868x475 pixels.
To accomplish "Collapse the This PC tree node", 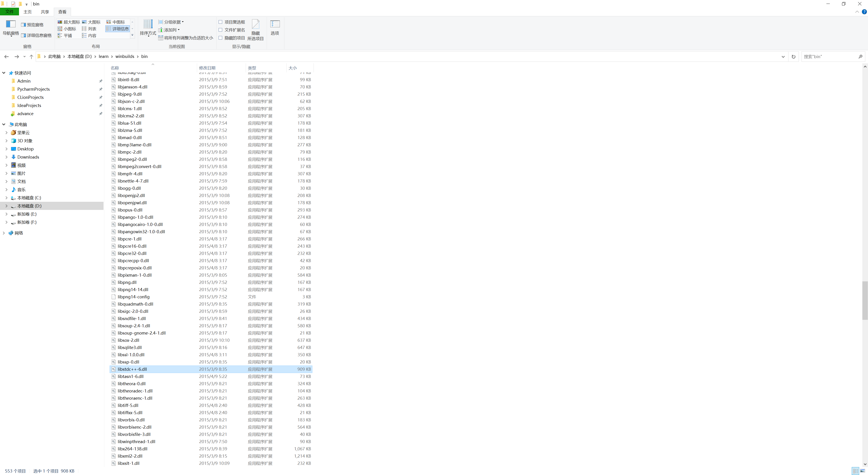I will pyautogui.click(x=4, y=124).
